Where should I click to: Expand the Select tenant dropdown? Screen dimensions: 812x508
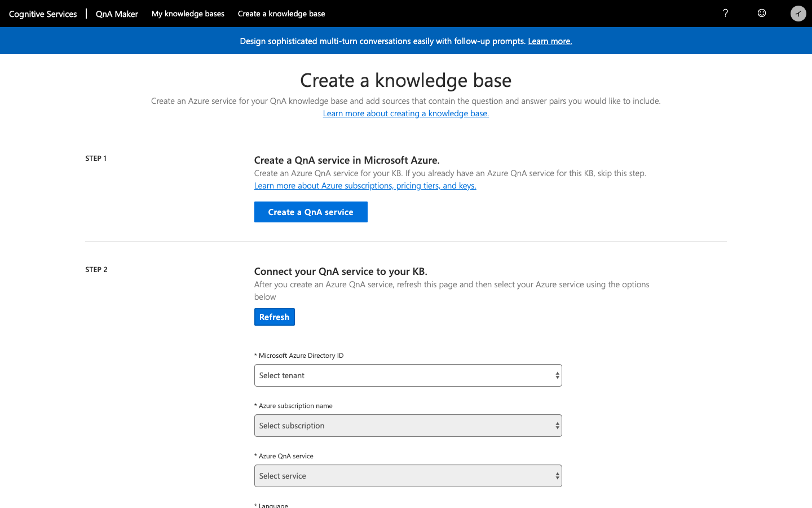point(408,375)
